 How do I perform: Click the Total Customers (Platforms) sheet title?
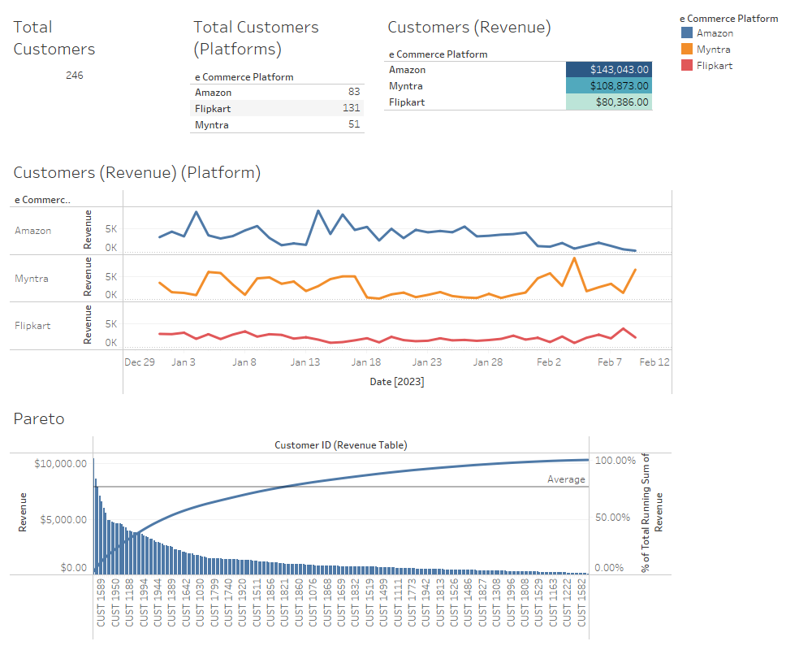tap(256, 38)
